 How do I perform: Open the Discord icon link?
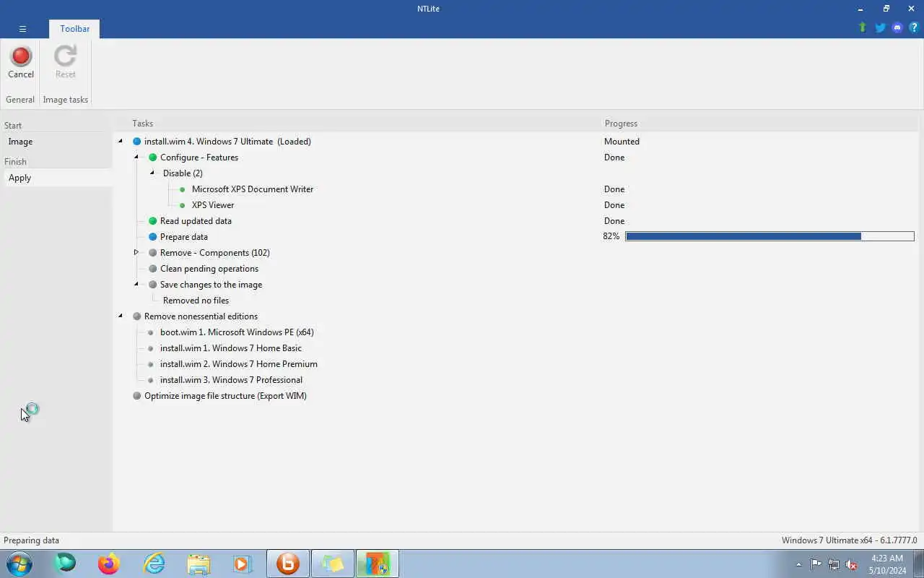click(897, 27)
